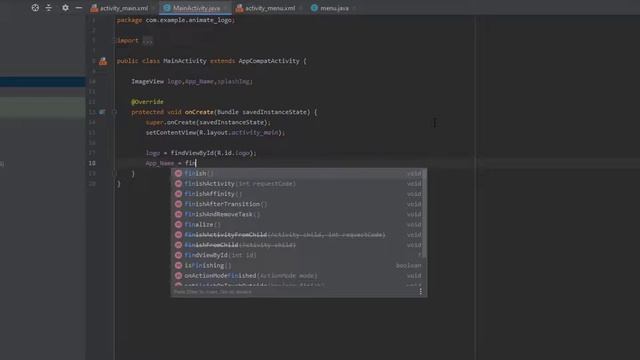
Task: Open completion popup three-dot options menu
Action: [x=421, y=291]
